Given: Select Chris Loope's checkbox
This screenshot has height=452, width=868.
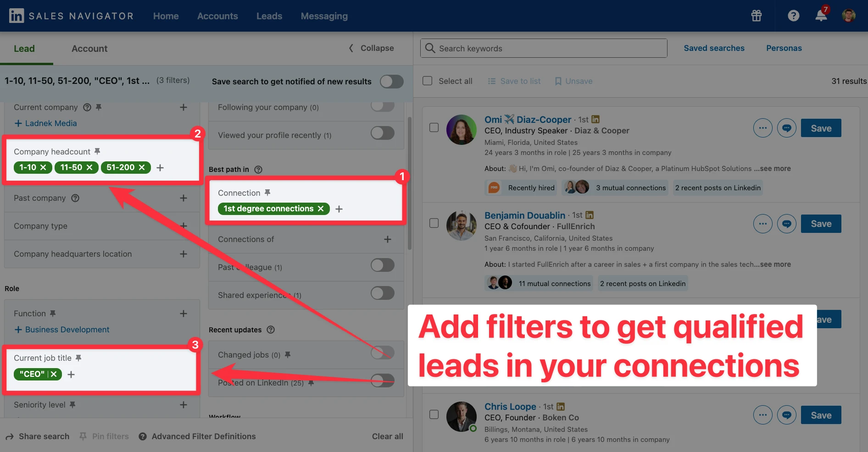Looking at the screenshot, I should (x=434, y=414).
